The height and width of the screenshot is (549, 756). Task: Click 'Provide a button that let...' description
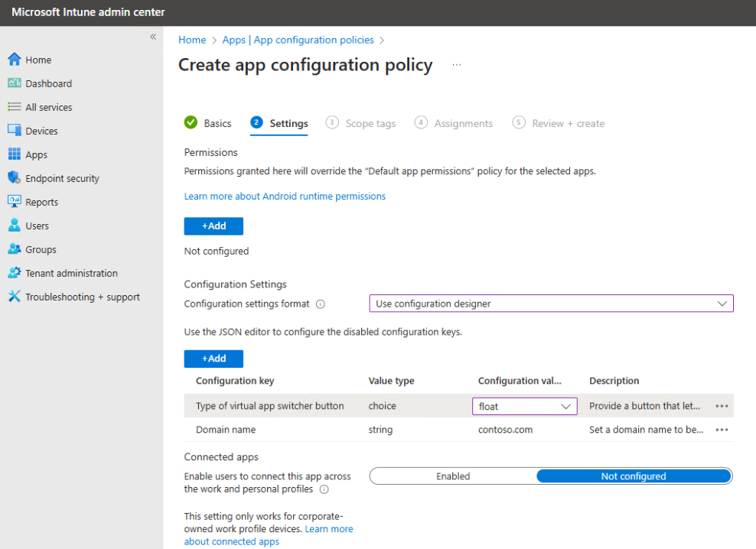pos(644,406)
